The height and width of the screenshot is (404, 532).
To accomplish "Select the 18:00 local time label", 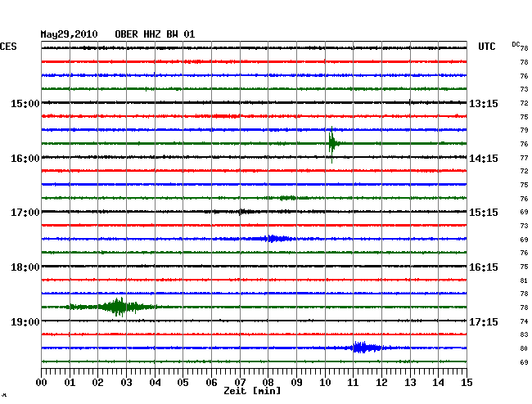I will tap(25, 267).
